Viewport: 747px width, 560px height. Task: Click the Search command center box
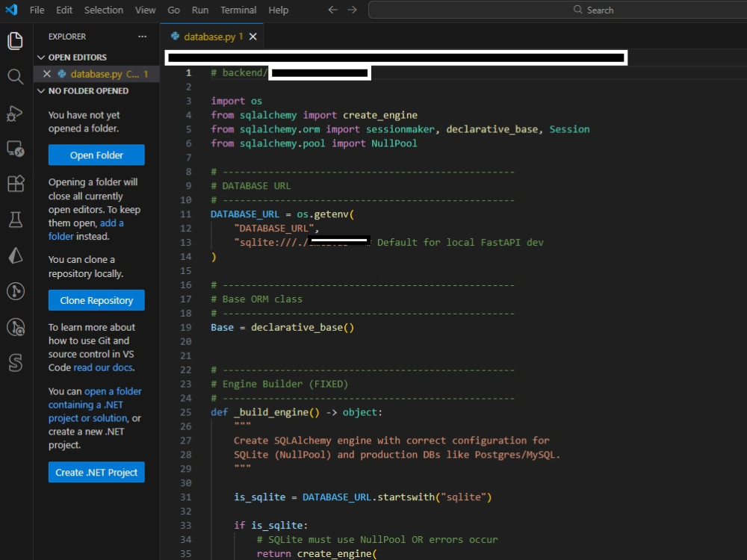pyautogui.click(x=557, y=10)
